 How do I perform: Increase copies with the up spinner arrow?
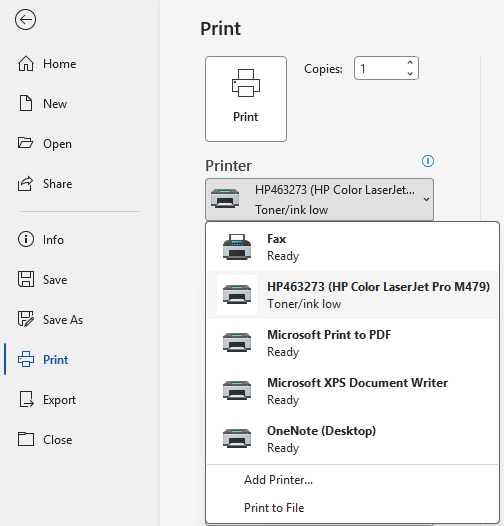click(410, 63)
